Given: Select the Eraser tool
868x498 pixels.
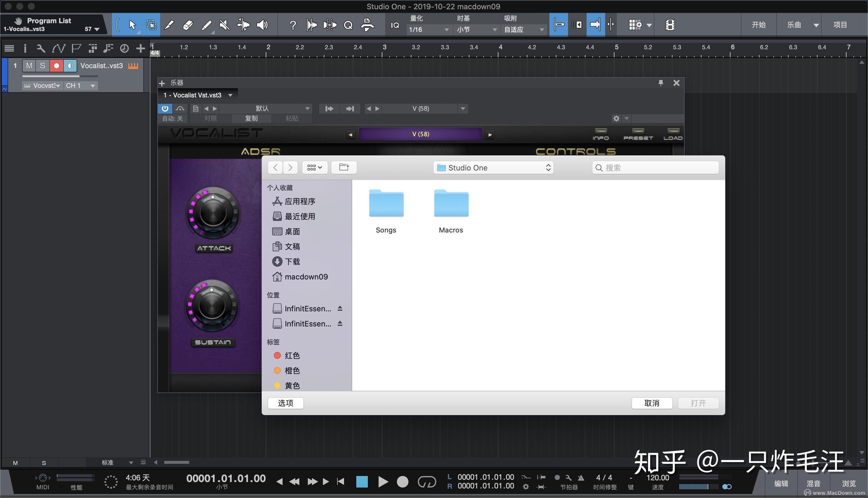Looking at the screenshot, I should pos(187,25).
